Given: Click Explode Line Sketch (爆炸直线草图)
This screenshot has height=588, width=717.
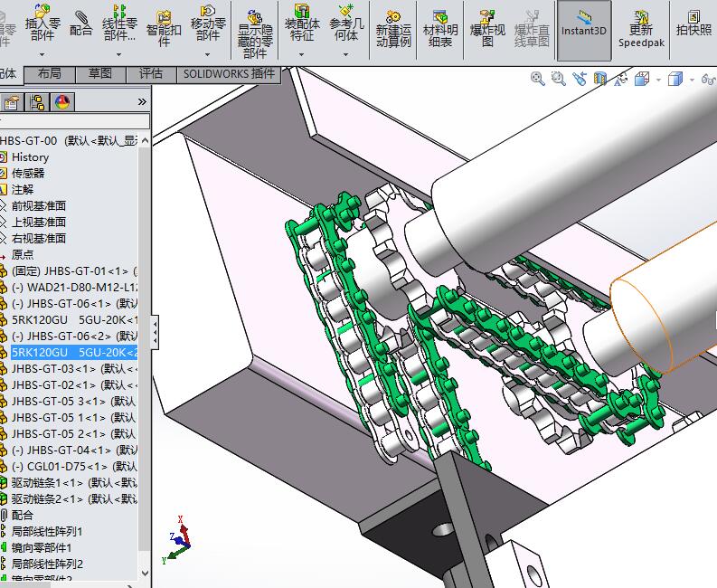Looking at the screenshot, I should [532, 29].
